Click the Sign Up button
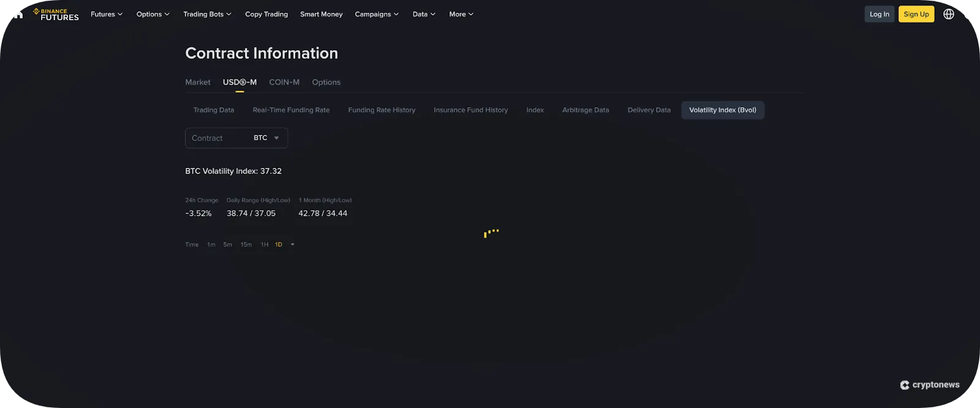Image resolution: width=980 pixels, height=408 pixels. pos(916,14)
